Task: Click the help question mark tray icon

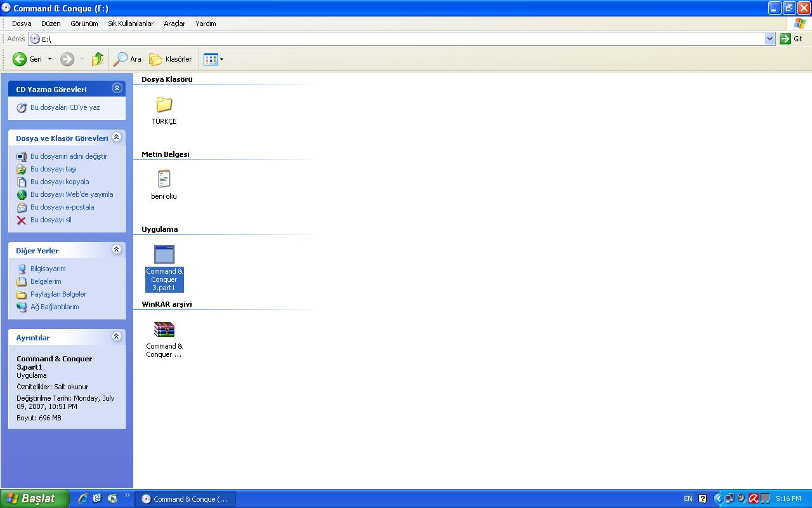Action: (703, 499)
